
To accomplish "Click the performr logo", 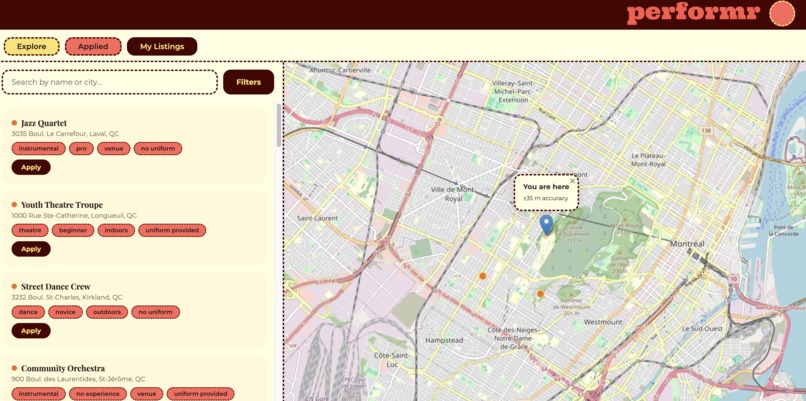I will pyautogui.click(x=693, y=13).
